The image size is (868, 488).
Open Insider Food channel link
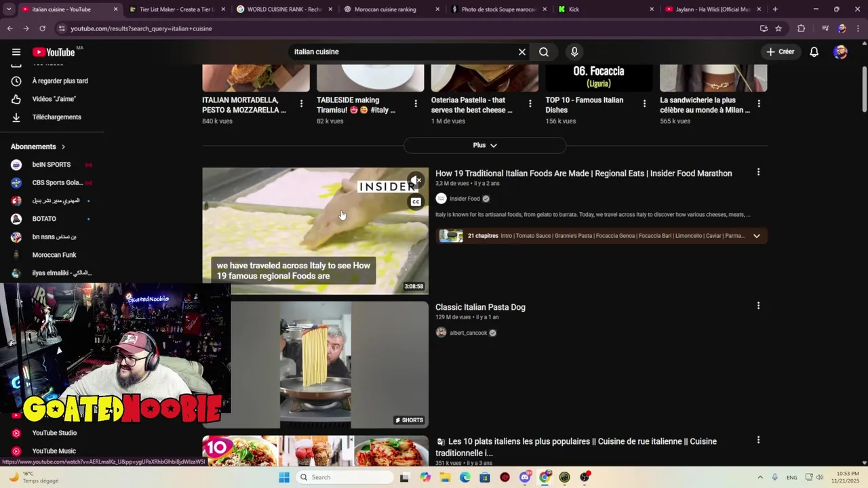tap(465, 199)
